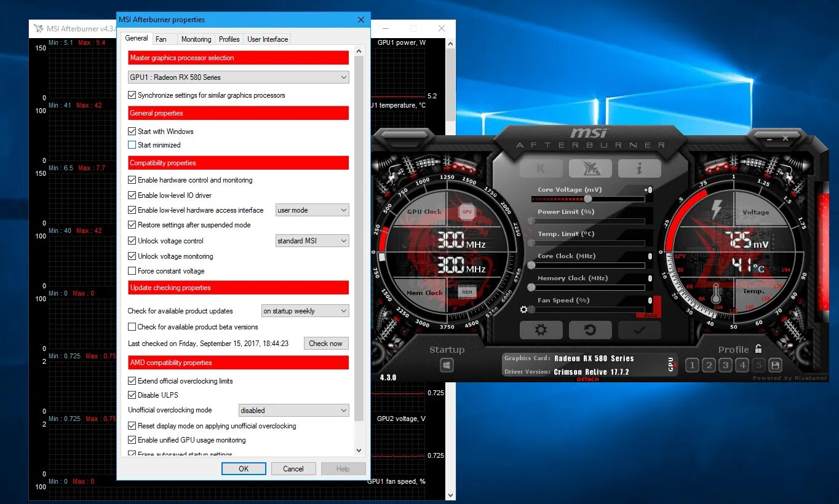Screen dimensions: 839x504
Task: Click the Fan Speed slider track
Action: click(587, 310)
